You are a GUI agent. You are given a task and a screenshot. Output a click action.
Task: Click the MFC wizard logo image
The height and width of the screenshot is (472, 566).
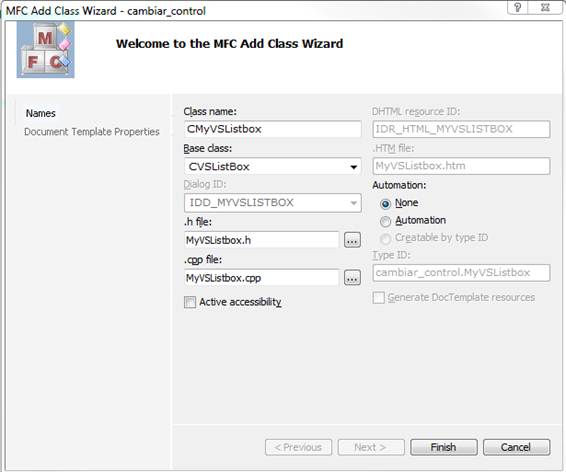click(x=45, y=49)
